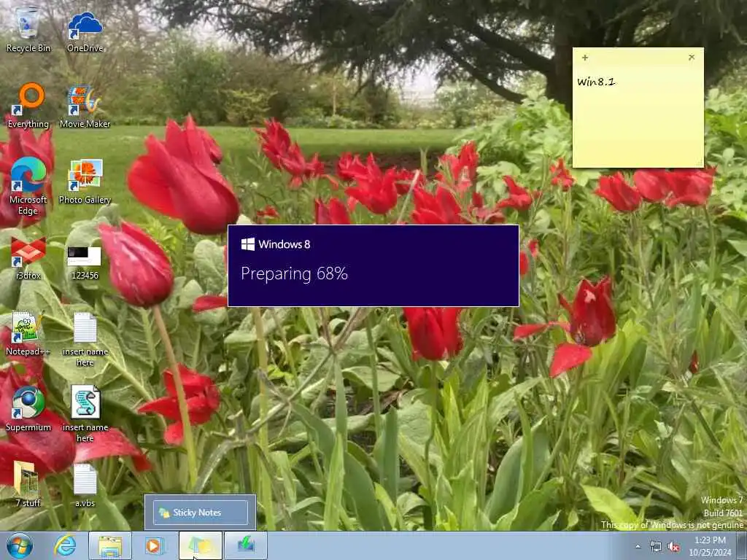Click the 'Win8.1' sticky note text

click(x=596, y=82)
